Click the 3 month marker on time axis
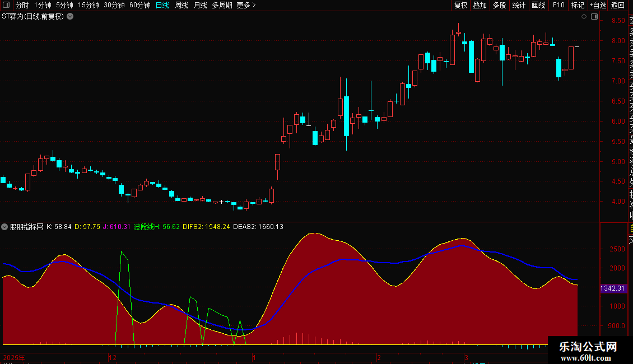 coord(466,357)
